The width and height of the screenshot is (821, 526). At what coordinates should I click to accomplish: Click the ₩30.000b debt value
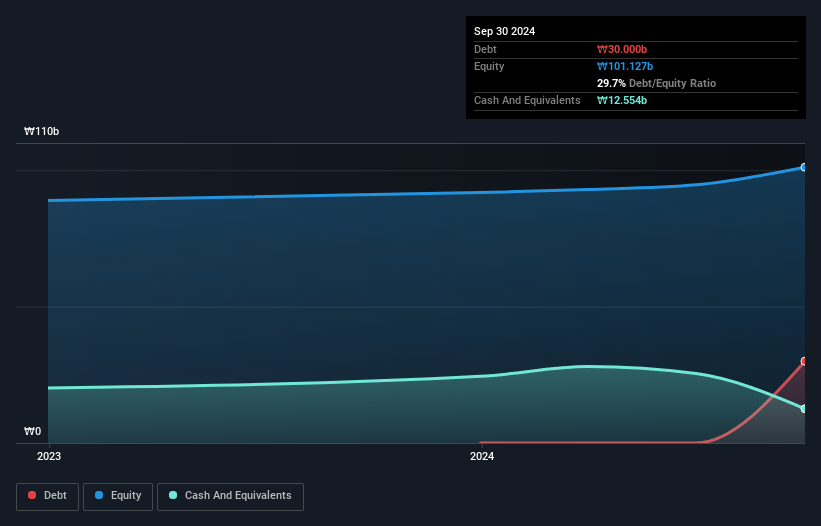click(x=622, y=49)
